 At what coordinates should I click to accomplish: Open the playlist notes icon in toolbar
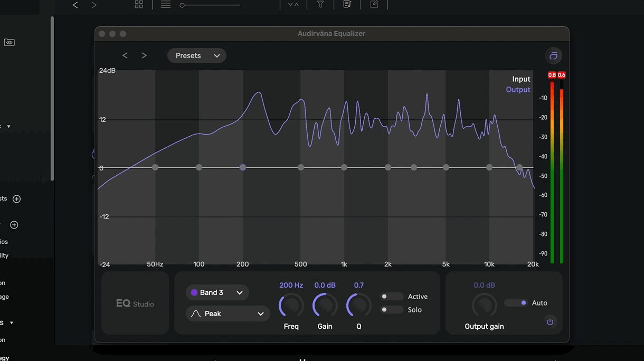(x=347, y=4)
